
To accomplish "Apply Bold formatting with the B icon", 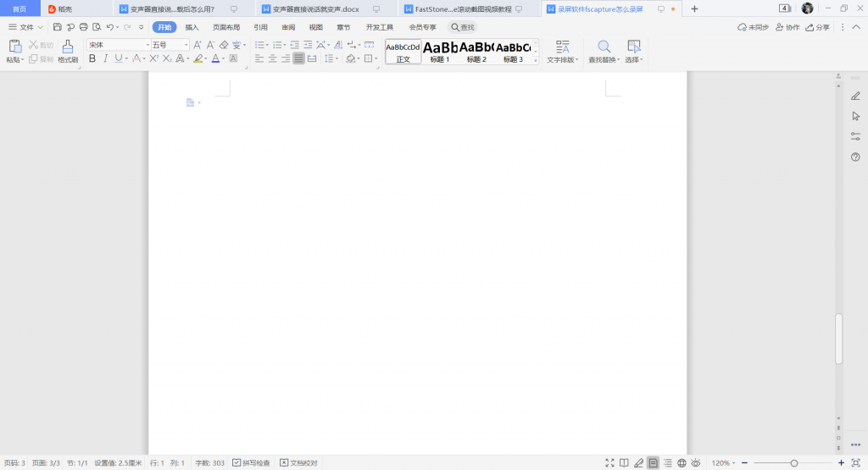I will point(92,58).
